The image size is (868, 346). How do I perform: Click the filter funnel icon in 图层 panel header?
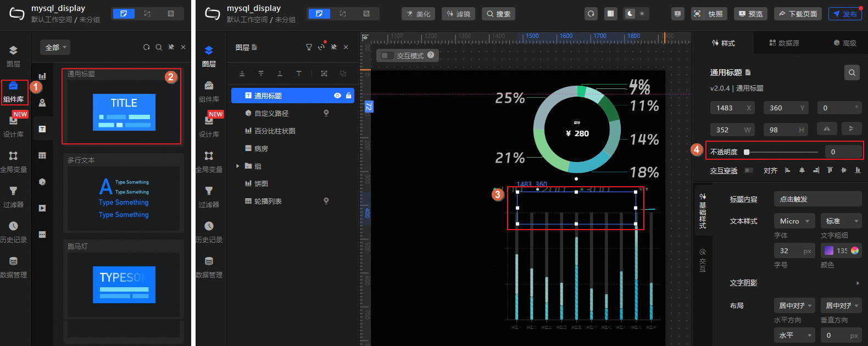(x=309, y=47)
